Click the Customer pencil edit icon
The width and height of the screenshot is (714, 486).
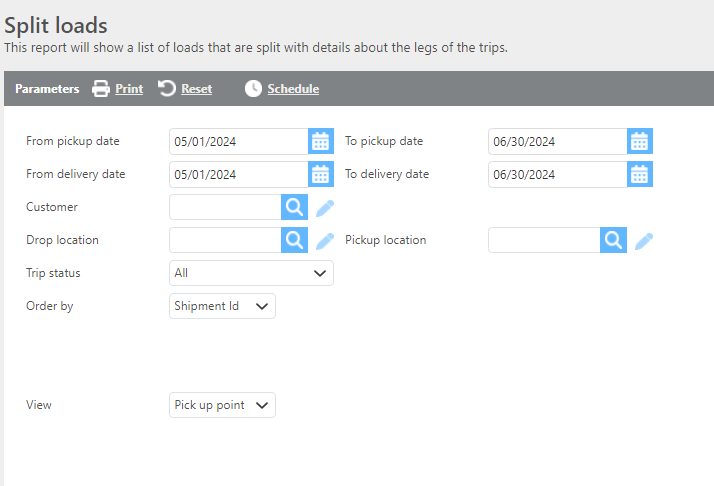325,208
